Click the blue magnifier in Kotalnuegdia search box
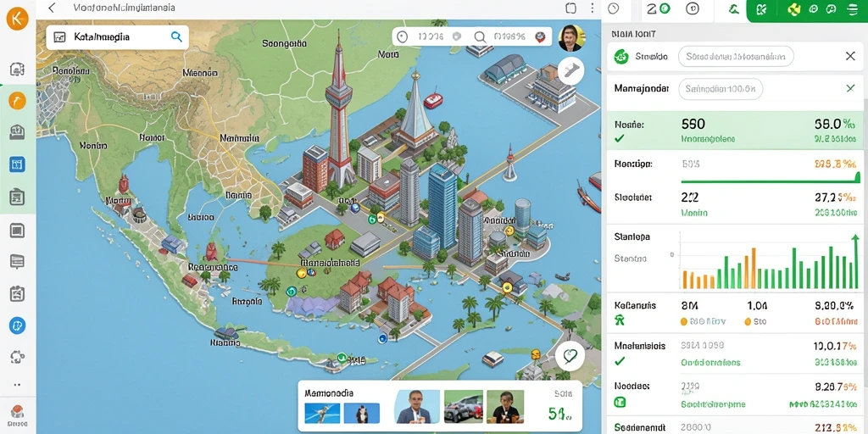The height and width of the screenshot is (434, 868). click(176, 36)
